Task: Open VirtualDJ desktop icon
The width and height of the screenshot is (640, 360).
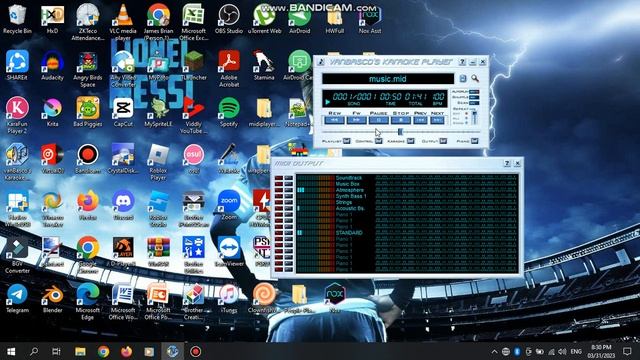Action: pyautogui.click(x=52, y=159)
